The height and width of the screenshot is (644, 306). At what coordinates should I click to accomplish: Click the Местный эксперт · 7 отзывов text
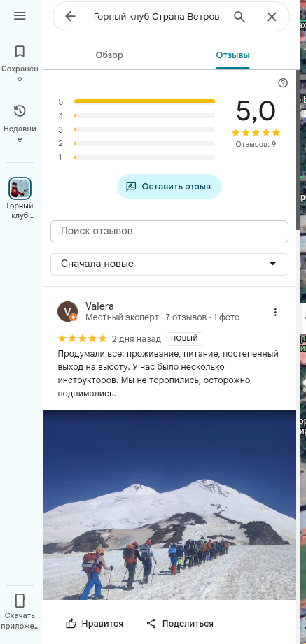146,317
